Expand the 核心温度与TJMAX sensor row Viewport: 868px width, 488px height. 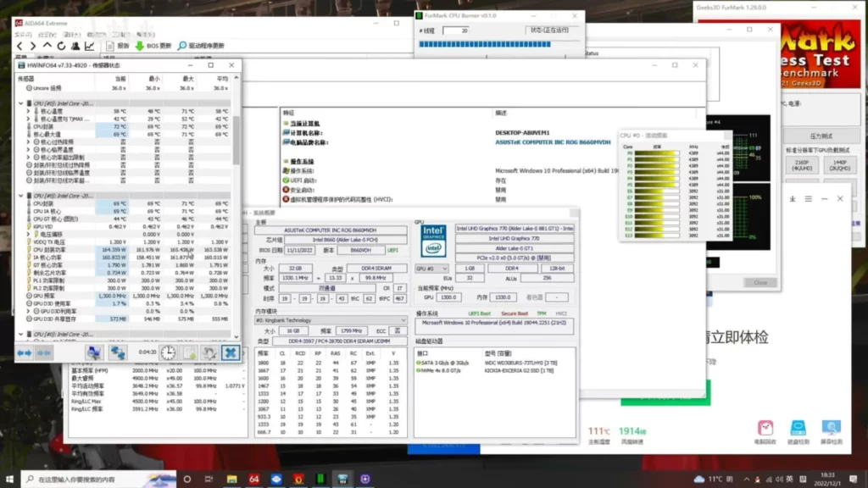point(28,119)
